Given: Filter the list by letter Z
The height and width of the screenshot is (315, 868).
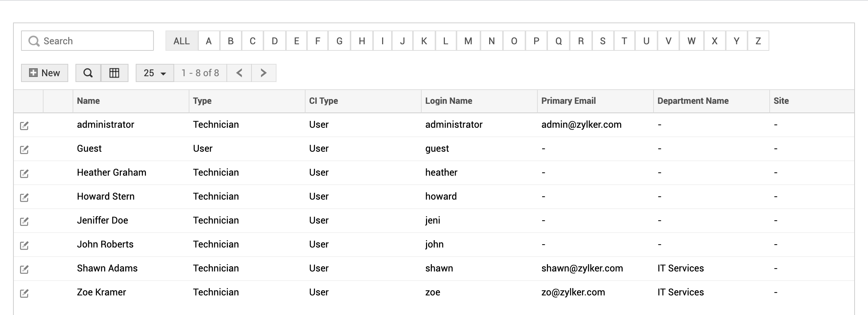Looking at the screenshot, I should (x=758, y=41).
